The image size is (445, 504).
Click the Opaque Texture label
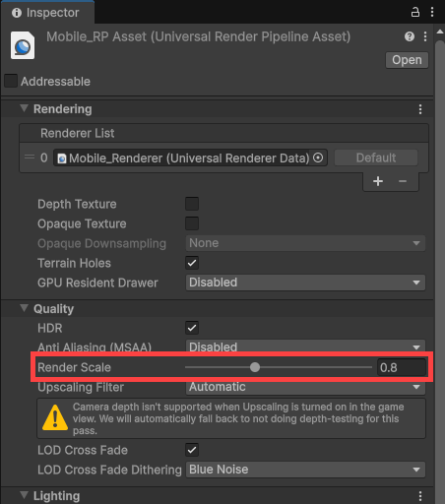click(x=82, y=223)
